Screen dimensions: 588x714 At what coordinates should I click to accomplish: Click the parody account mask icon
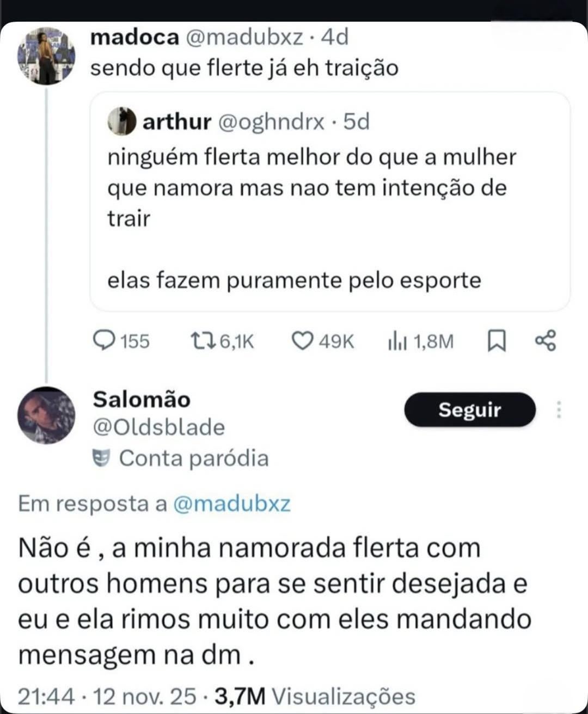point(101,458)
